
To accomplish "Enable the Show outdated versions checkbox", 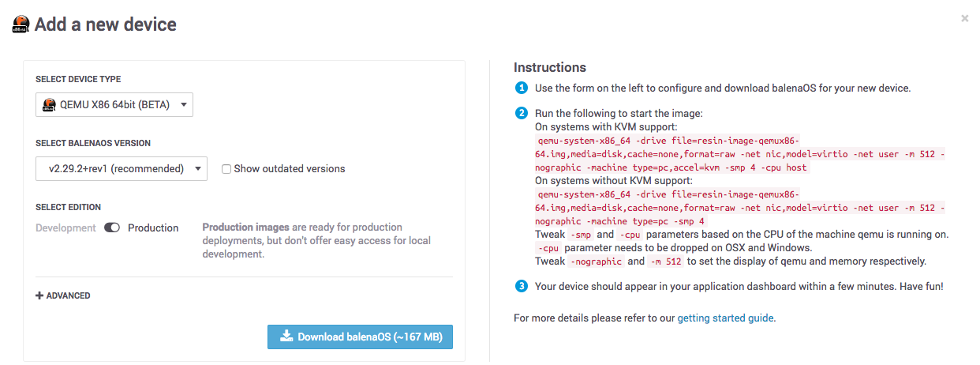I will point(226,168).
